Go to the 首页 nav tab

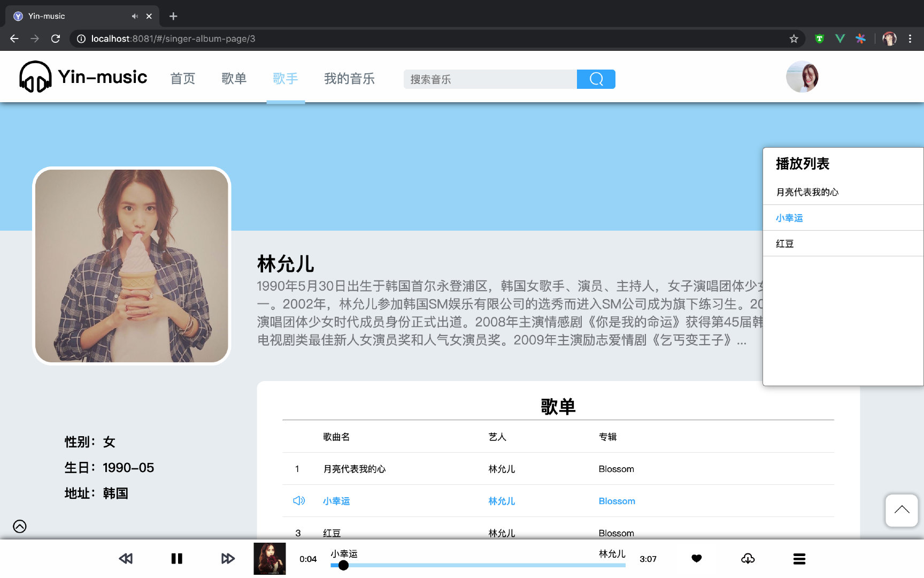183,79
